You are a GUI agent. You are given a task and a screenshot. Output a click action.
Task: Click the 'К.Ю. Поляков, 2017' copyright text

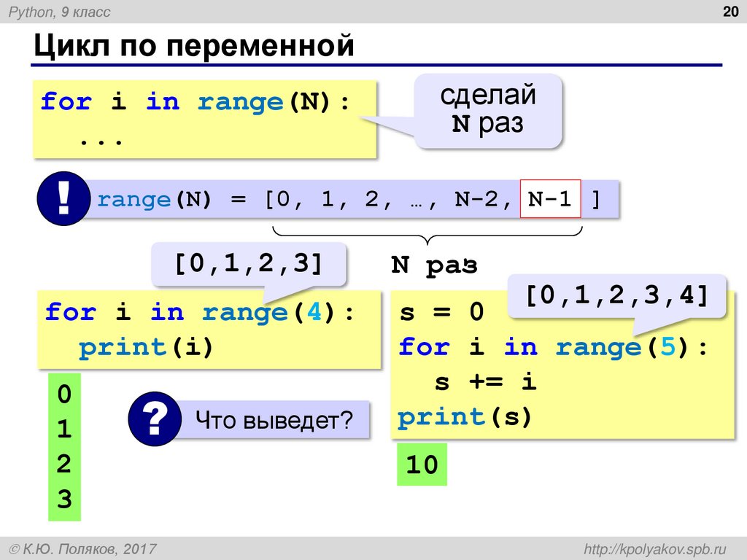[x=83, y=549]
